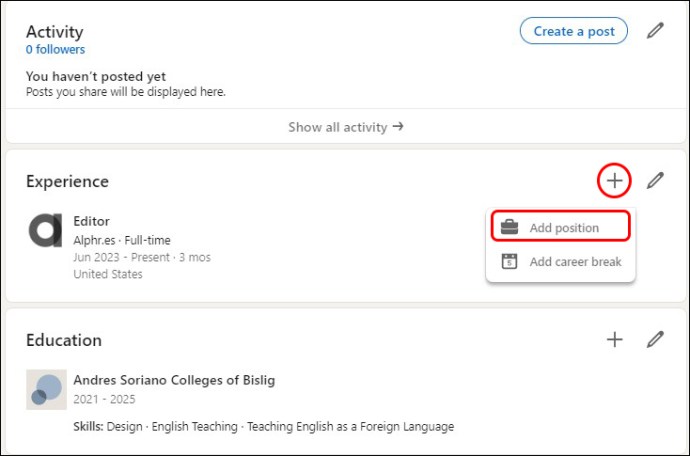
Task: Click the arrow next to Show all activity
Action: pos(398,127)
